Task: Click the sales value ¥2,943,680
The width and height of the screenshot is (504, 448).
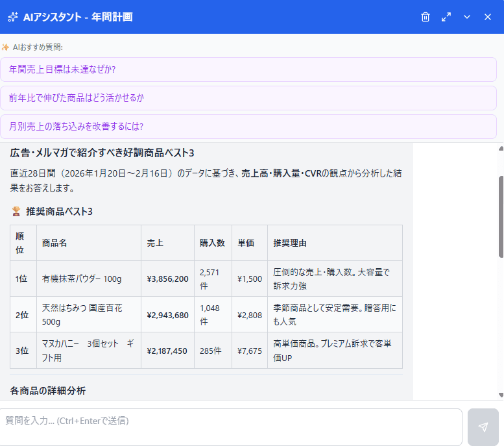Action: tap(167, 315)
